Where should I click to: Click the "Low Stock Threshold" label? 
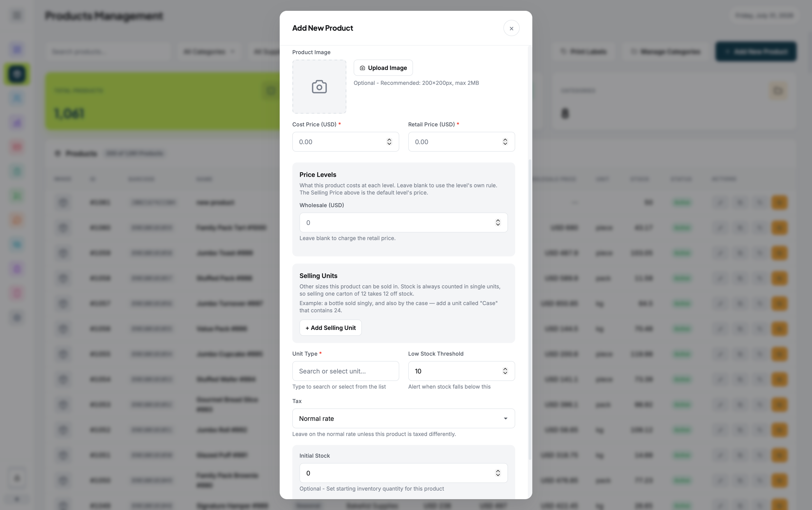click(436, 354)
